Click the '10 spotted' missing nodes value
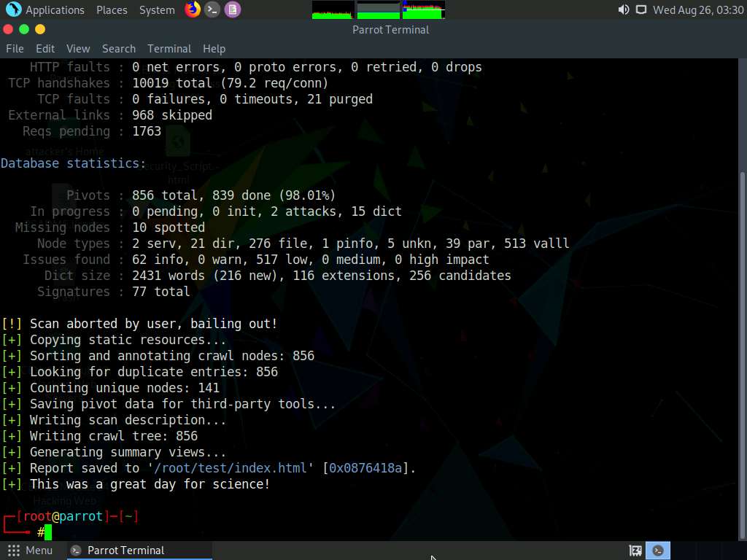The height and width of the screenshot is (560, 747). coord(169,227)
